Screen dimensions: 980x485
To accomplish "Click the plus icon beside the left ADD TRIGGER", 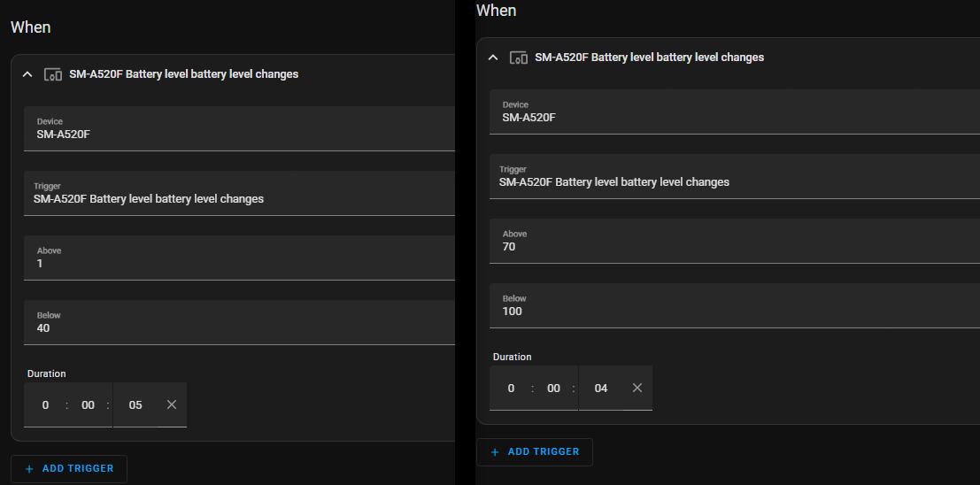I will click(29, 469).
